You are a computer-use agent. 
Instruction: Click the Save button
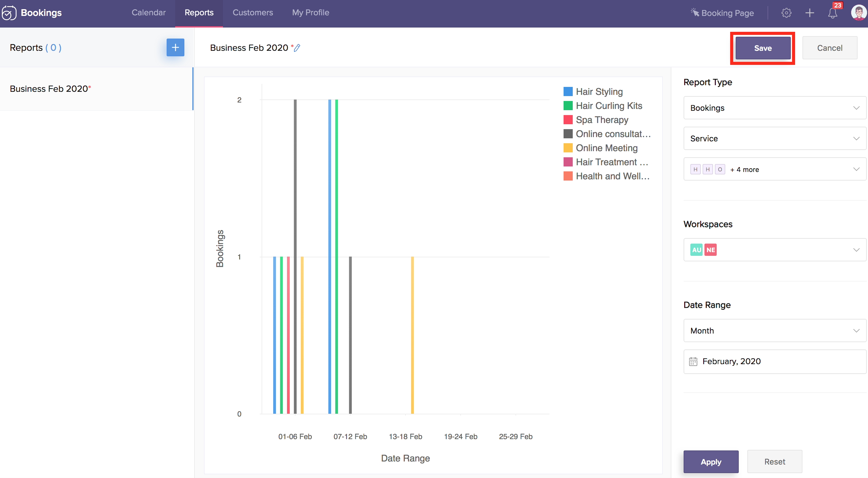[x=763, y=48]
